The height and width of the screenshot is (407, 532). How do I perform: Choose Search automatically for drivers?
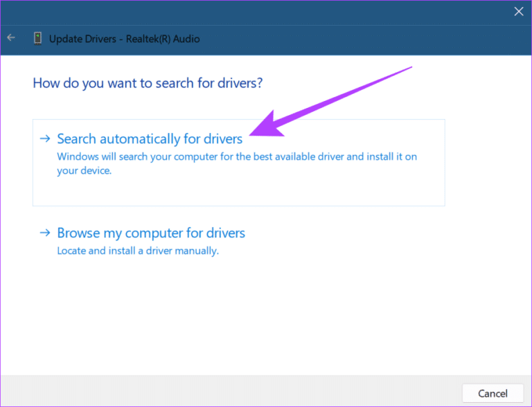tap(239, 163)
